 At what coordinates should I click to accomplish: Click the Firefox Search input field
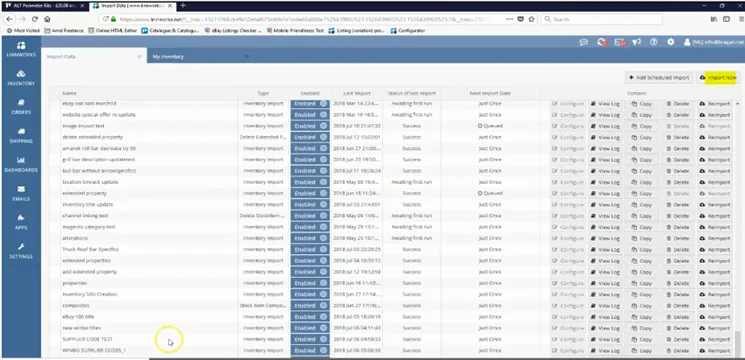[x=602, y=19]
